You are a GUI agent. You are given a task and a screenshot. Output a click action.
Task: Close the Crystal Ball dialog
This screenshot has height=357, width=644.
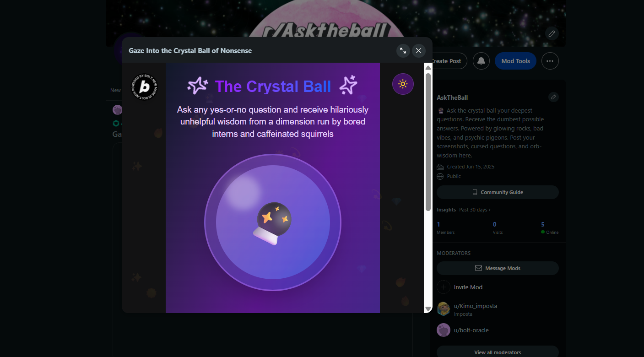coord(418,51)
